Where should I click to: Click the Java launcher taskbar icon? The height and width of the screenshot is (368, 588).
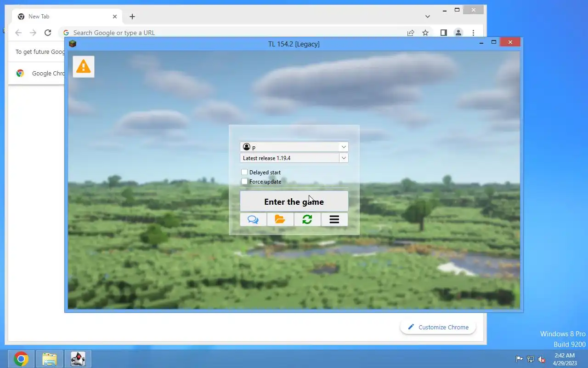78,359
